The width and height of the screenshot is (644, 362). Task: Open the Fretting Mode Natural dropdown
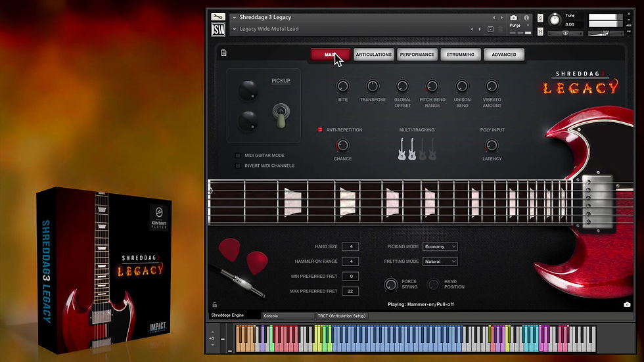(440, 261)
